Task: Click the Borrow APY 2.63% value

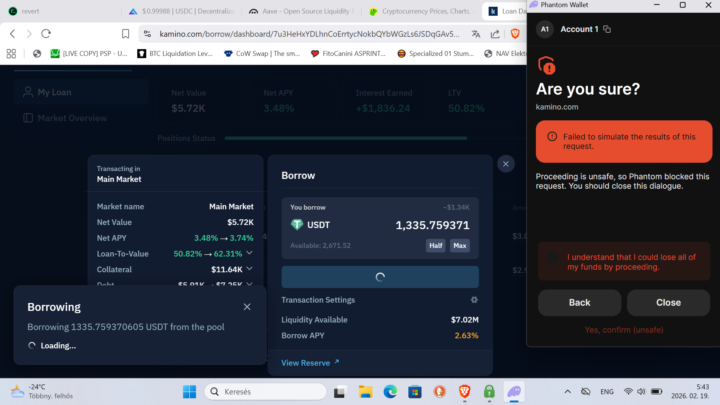Action: pyautogui.click(x=466, y=336)
